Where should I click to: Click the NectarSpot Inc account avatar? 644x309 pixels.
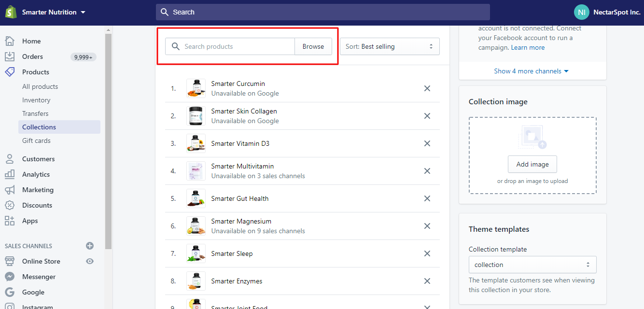pyautogui.click(x=582, y=12)
